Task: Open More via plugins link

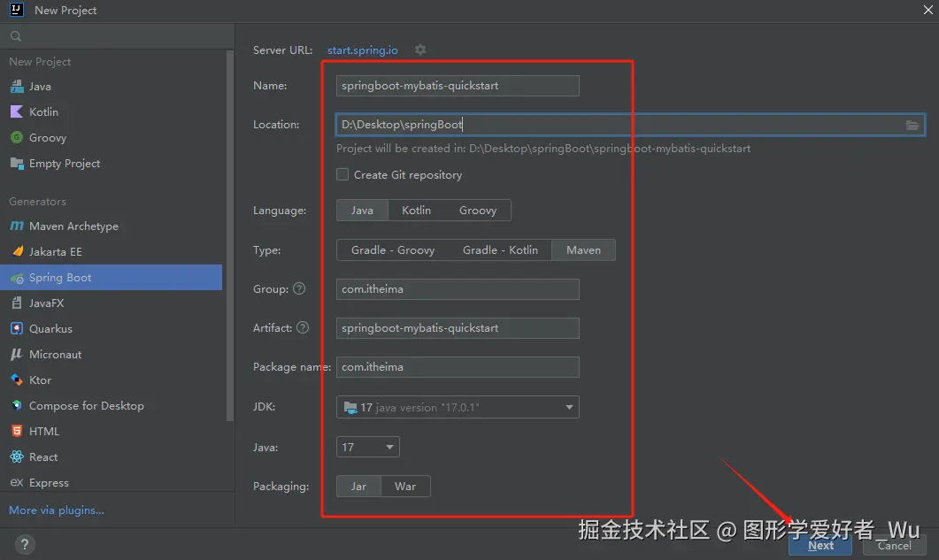Action: (57, 510)
